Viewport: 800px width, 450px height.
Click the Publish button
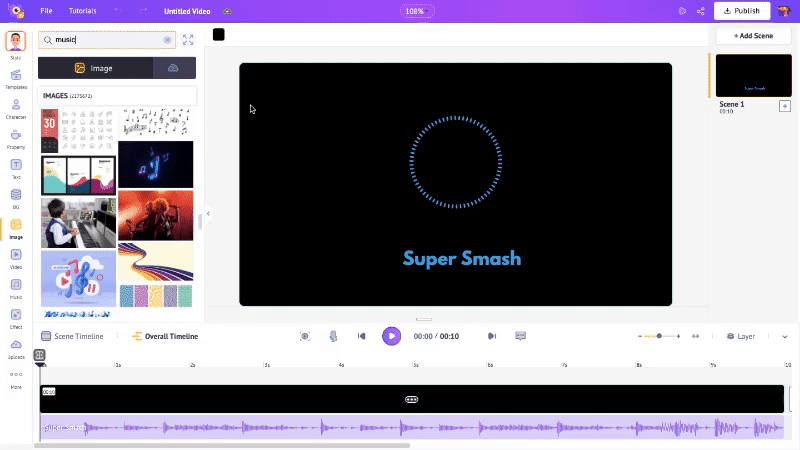click(x=742, y=11)
